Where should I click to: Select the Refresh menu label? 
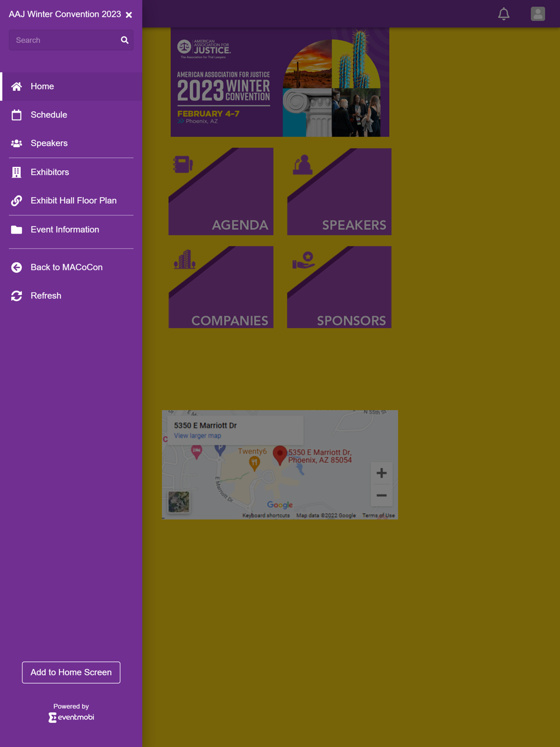46,296
